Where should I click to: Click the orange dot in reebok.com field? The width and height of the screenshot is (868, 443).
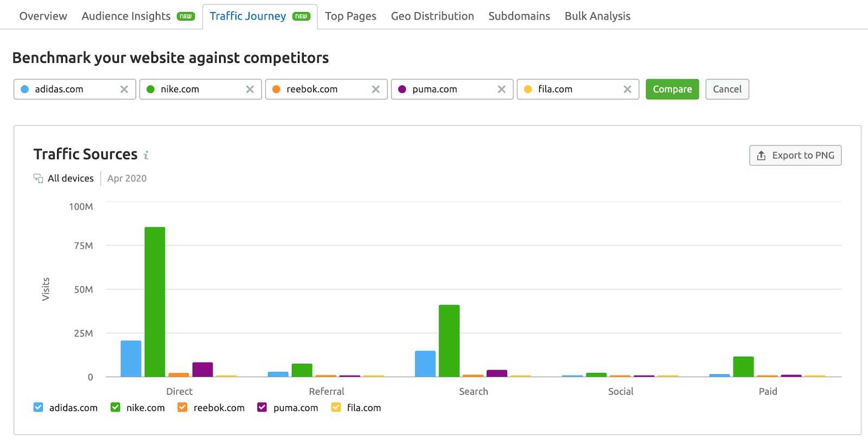pyautogui.click(x=276, y=89)
